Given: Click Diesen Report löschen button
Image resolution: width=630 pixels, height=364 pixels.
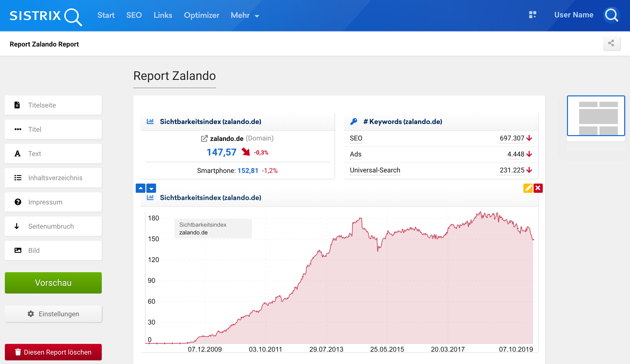Looking at the screenshot, I should 53,352.
